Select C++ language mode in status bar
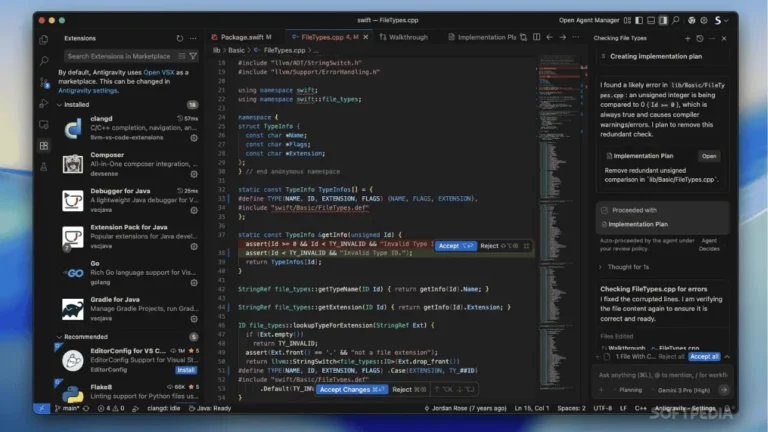The width and height of the screenshot is (768, 432). point(640,408)
